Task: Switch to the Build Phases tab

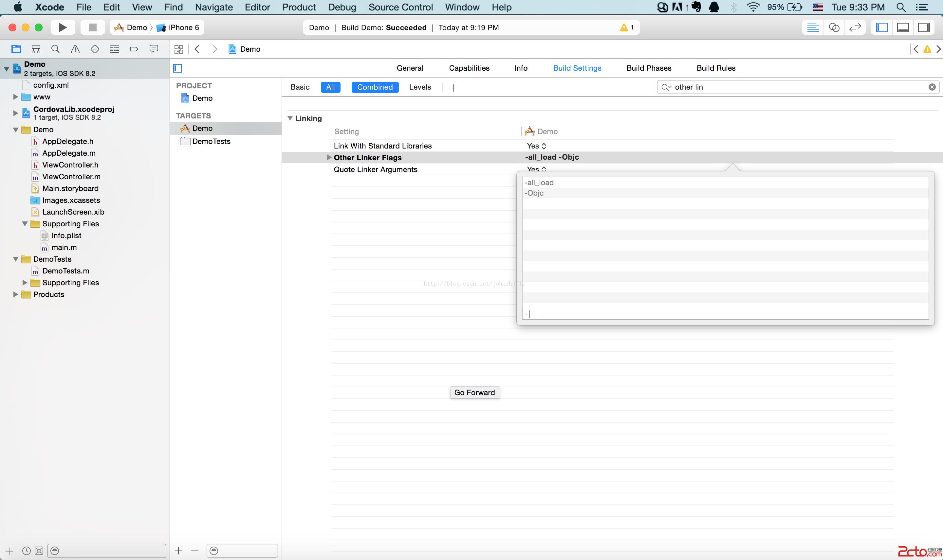Action: point(648,68)
